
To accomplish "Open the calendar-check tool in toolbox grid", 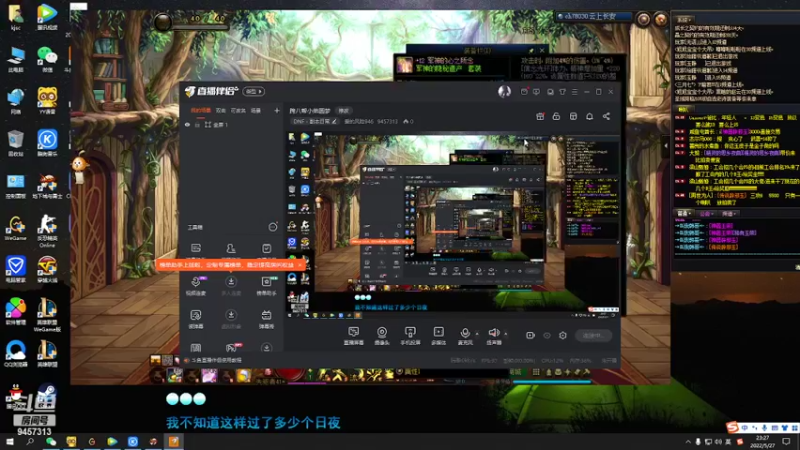I will (x=266, y=248).
